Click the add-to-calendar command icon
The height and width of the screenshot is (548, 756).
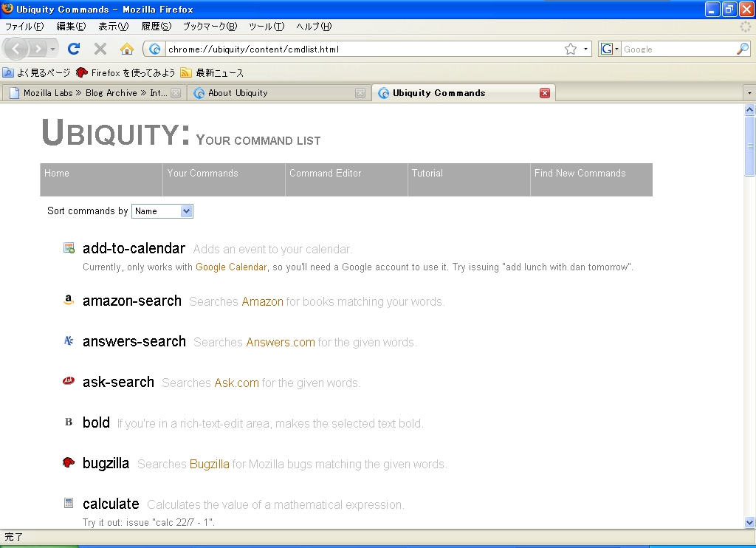coord(69,248)
